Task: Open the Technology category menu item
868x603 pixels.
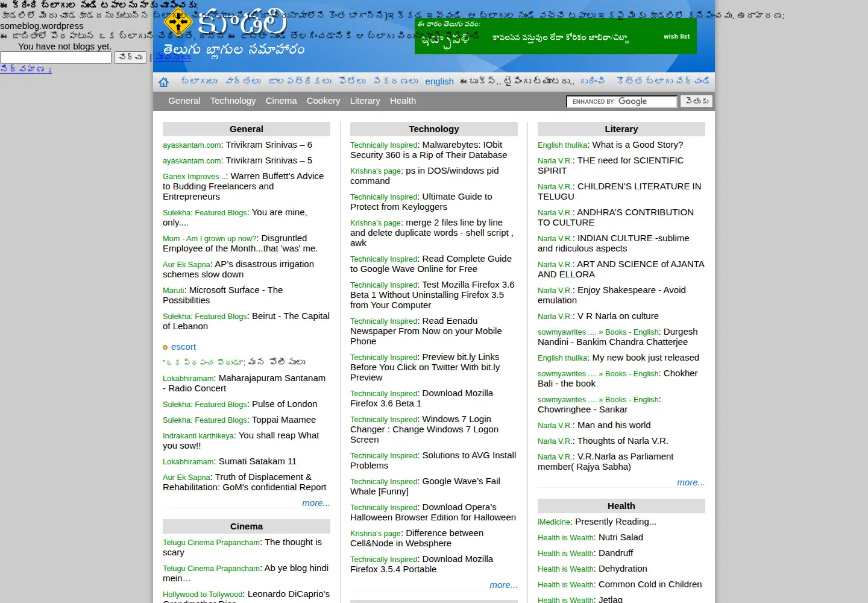Action: pyautogui.click(x=233, y=101)
